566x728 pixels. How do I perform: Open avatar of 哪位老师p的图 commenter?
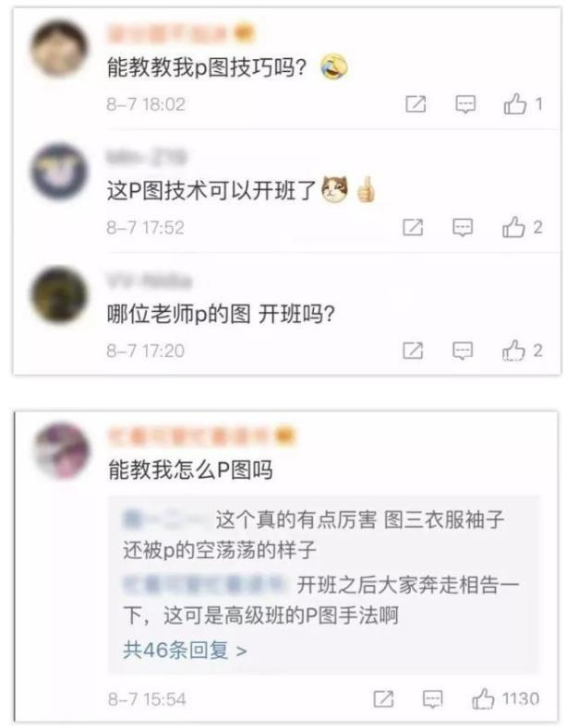[x=59, y=294]
